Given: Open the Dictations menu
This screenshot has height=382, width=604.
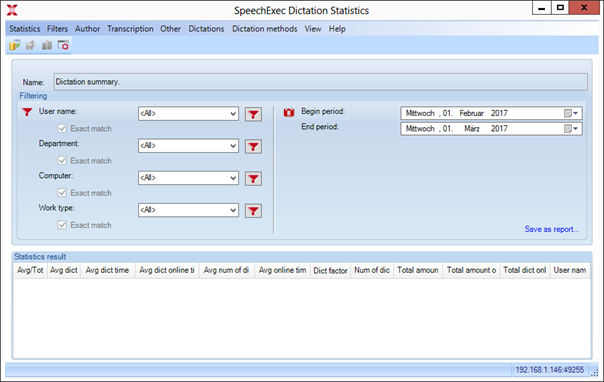Looking at the screenshot, I should (x=206, y=29).
